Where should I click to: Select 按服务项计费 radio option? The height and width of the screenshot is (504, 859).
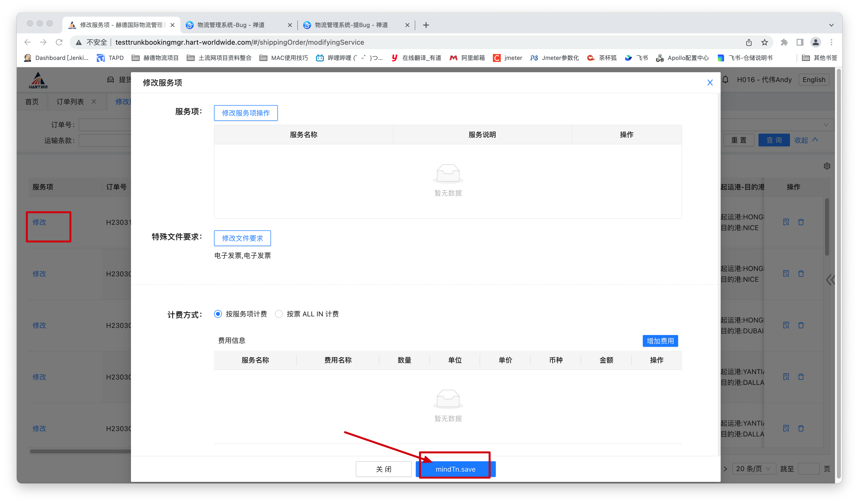218,314
